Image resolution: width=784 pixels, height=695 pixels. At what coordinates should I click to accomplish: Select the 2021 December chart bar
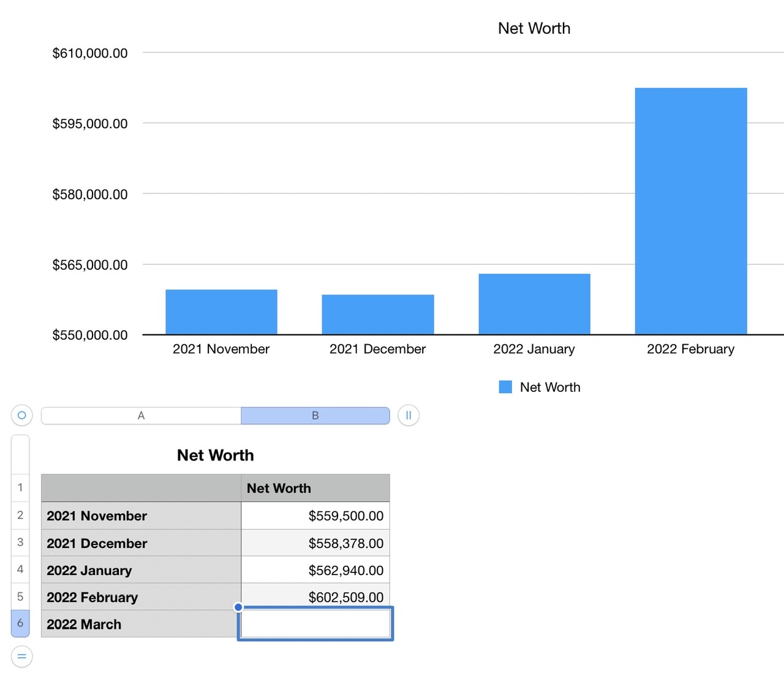pyautogui.click(x=377, y=314)
